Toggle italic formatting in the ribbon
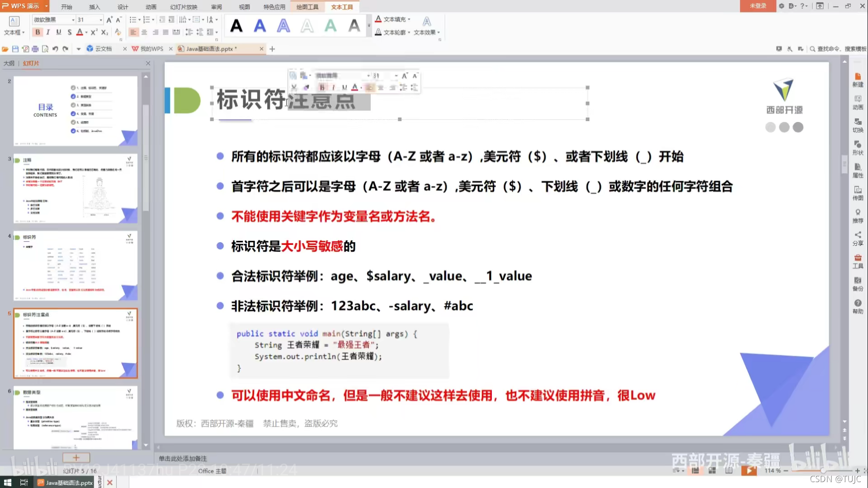 (48, 32)
